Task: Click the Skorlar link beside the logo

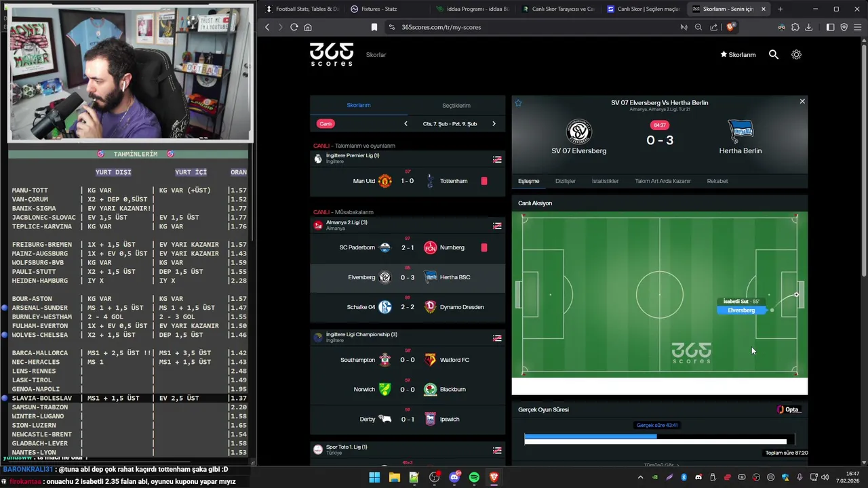Action: pyautogui.click(x=376, y=54)
